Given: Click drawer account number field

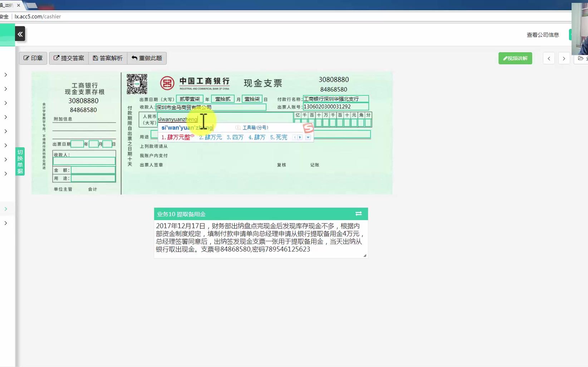Looking at the screenshot, I should pos(335,106).
